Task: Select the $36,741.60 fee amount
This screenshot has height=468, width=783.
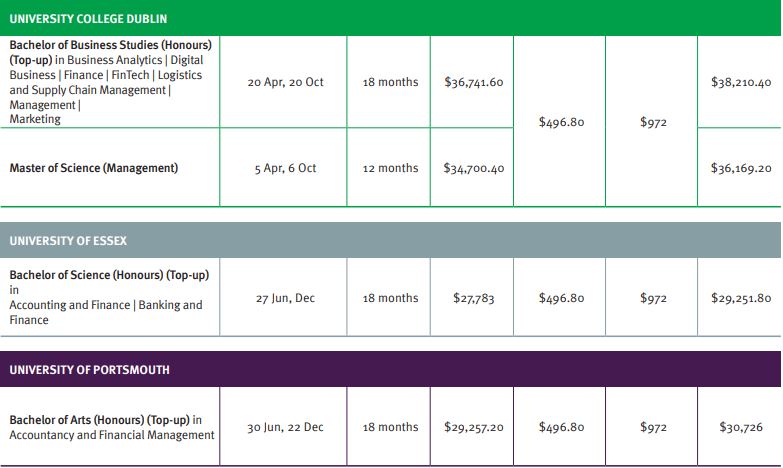Action: tap(474, 82)
